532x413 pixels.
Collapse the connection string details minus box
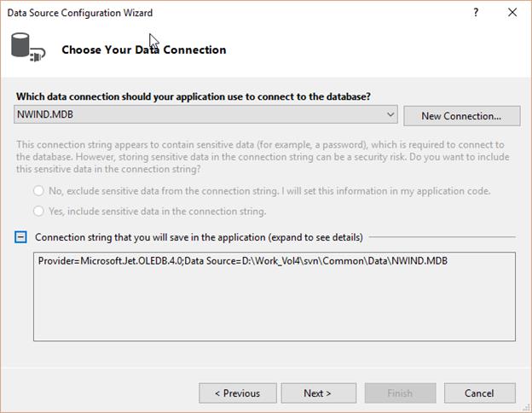click(20, 237)
